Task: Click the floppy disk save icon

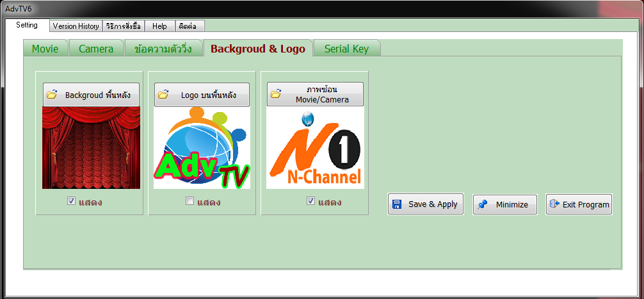Action: pyautogui.click(x=396, y=204)
